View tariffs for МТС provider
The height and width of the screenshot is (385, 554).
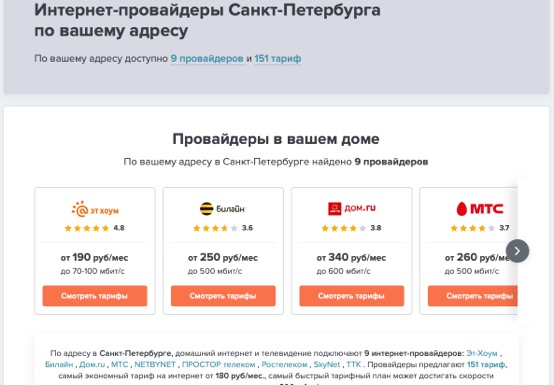tap(473, 296)
